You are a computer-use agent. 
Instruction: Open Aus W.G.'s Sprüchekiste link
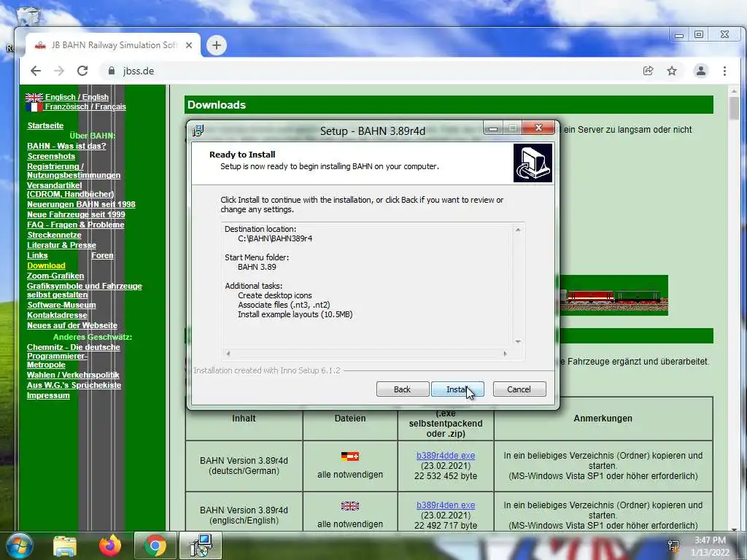point(74,385)
